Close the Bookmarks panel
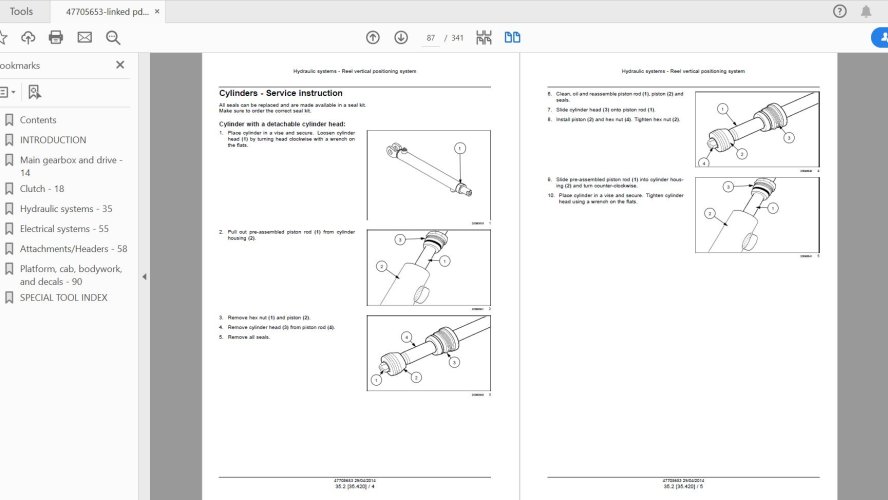This screenshot has height=500, width=888. [120, 65]
